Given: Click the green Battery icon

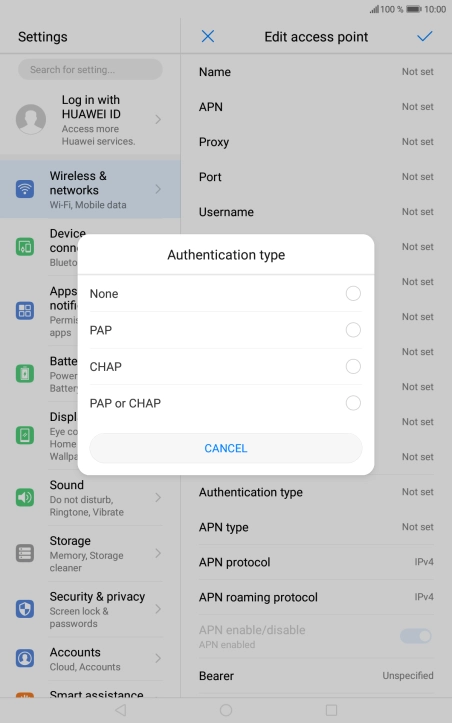Looking at the screenshot, I should 25,373.
